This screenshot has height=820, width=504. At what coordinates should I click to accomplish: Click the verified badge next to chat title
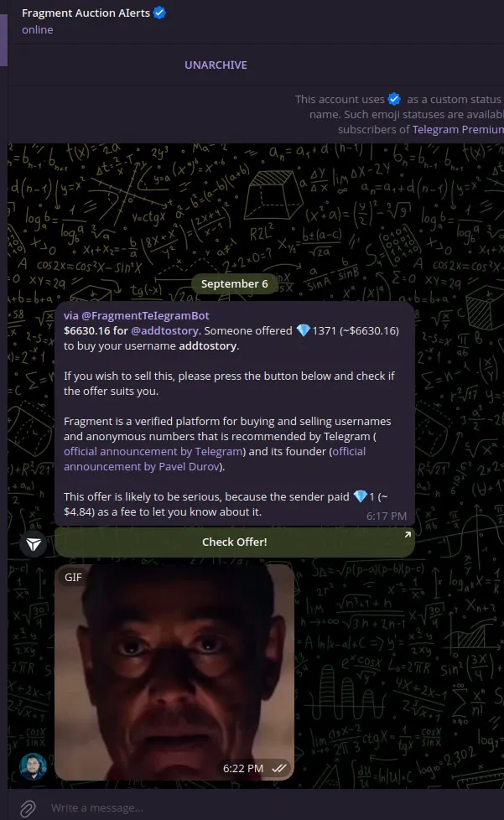tap(159, 13)
